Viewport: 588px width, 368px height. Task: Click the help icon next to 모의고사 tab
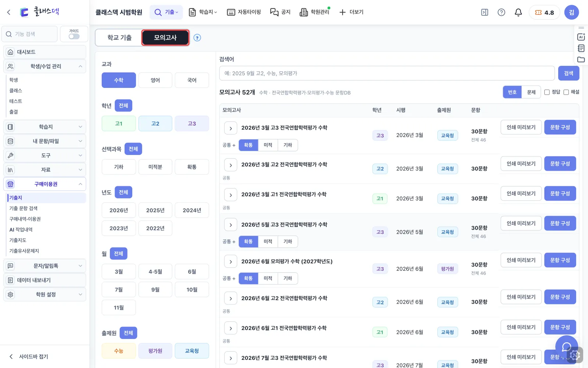pos(197,38)
